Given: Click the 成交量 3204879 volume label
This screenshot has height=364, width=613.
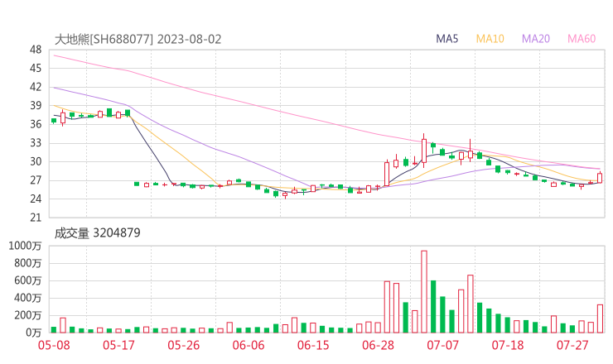Looking at the screenshot, I should 97,233.
